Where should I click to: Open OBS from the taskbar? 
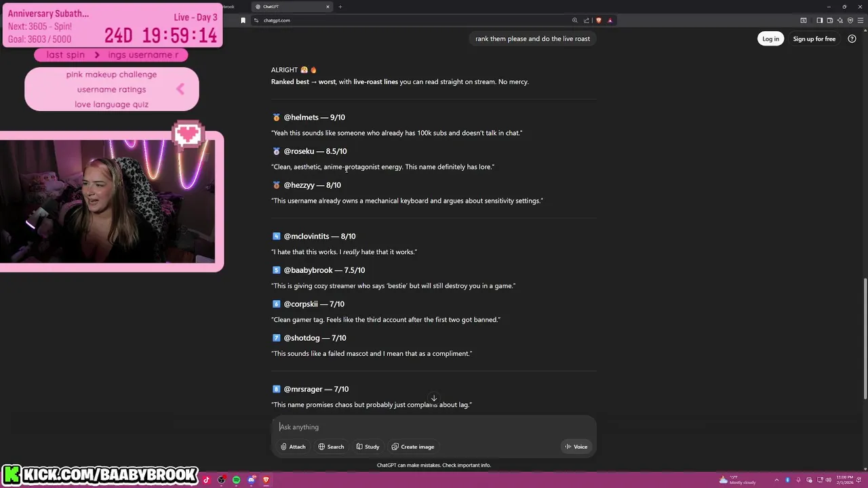click(x=221, y=480)
